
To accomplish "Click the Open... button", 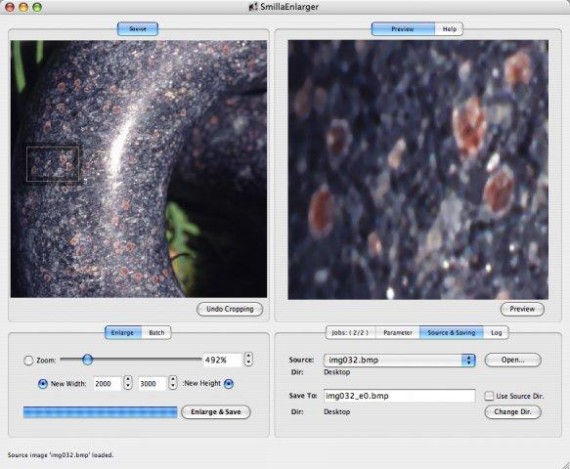I will [x=513, y=360].
